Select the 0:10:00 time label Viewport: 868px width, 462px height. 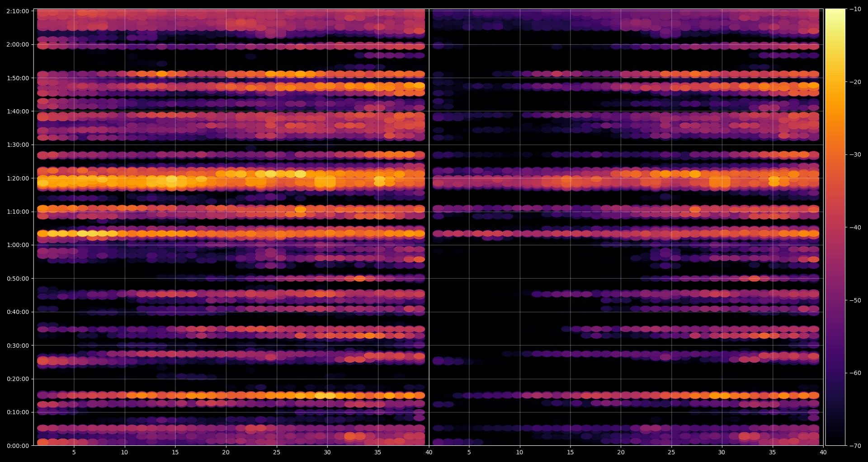click(18, 412)
